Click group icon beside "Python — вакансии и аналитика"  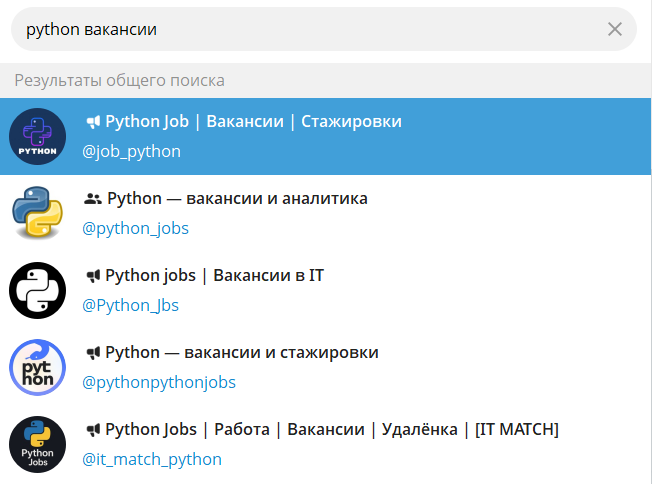(93, 199)
